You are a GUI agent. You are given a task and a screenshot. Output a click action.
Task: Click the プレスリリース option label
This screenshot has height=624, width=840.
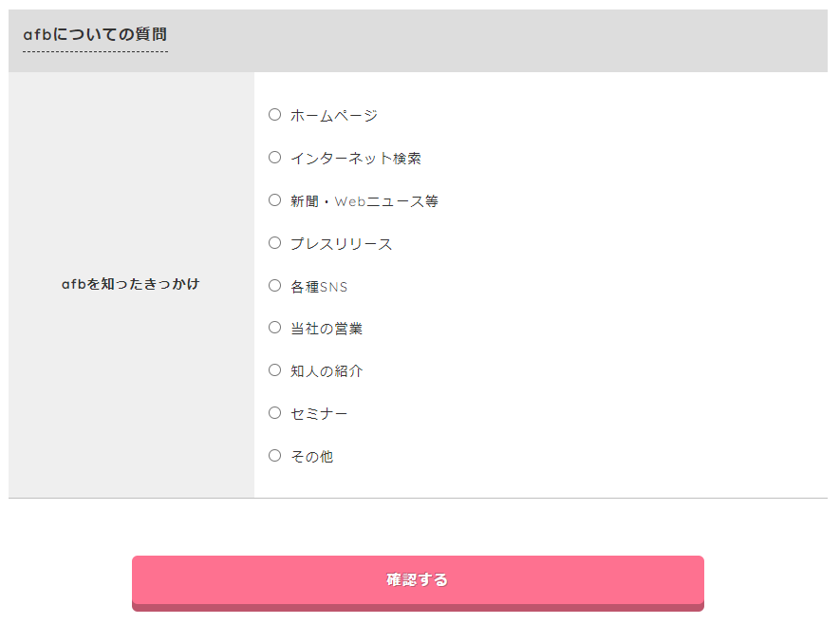click(x=342, y=243)
